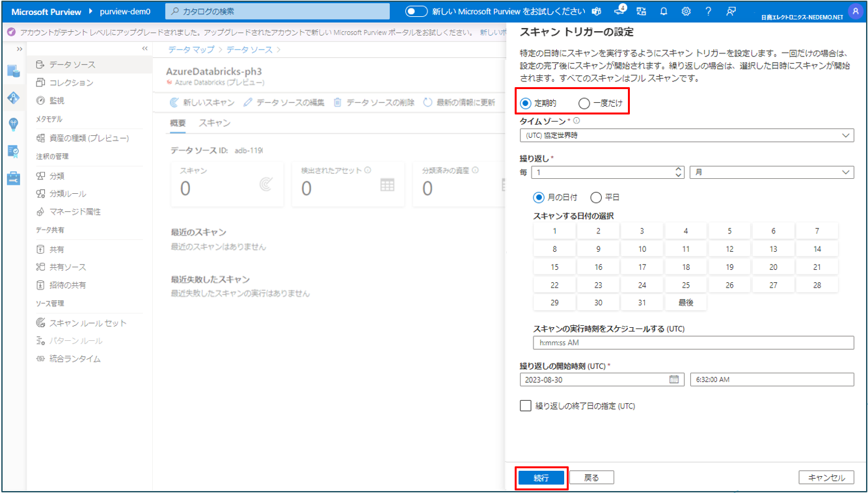The image size is (868, 493).
Task: Open settings gear icon in top bar
Action: 686,12
